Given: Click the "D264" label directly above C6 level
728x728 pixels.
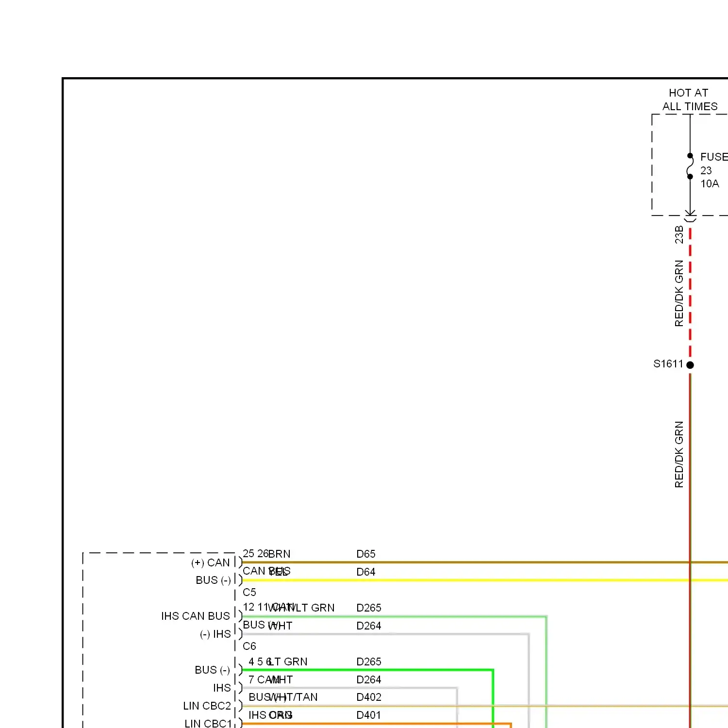Looking at the screenshot, I should [x=369, y=626].
